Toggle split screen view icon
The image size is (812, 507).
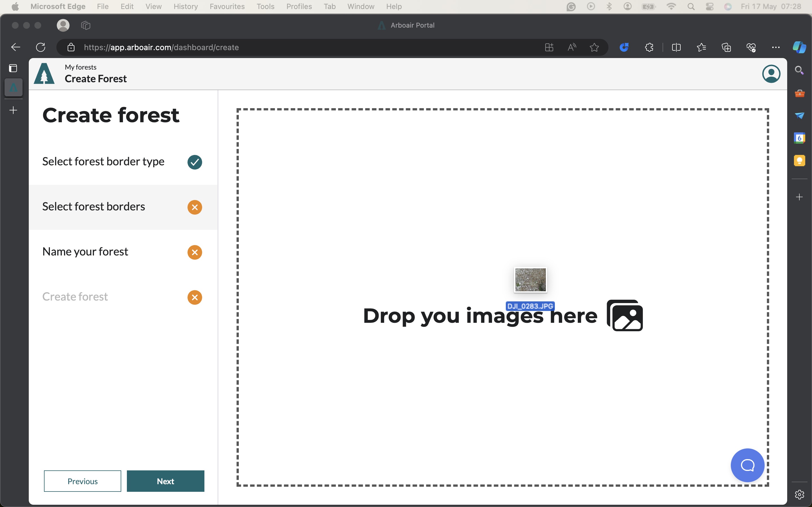[x=676, y=47]
